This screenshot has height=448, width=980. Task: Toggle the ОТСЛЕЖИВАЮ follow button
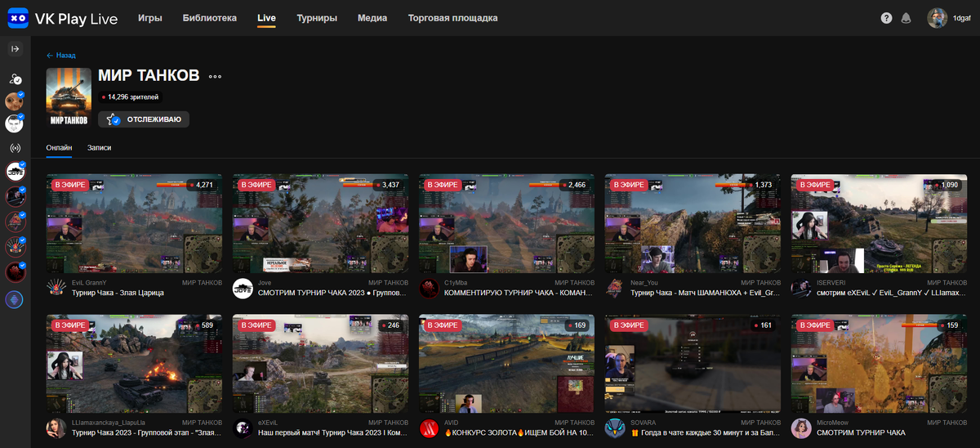click(x=144, y=119)
